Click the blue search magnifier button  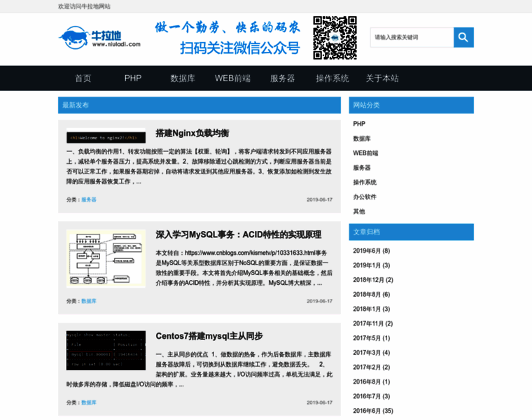click(x=463, y=37)
